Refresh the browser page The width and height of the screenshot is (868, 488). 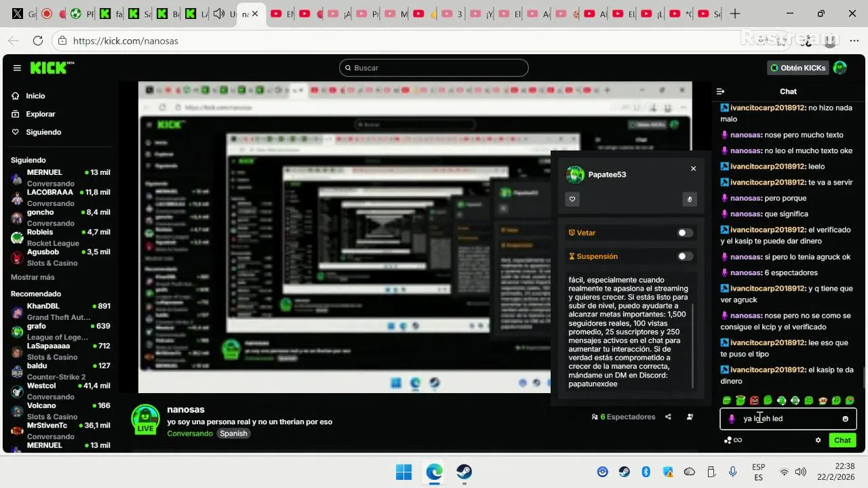click(x=38, y=41)
